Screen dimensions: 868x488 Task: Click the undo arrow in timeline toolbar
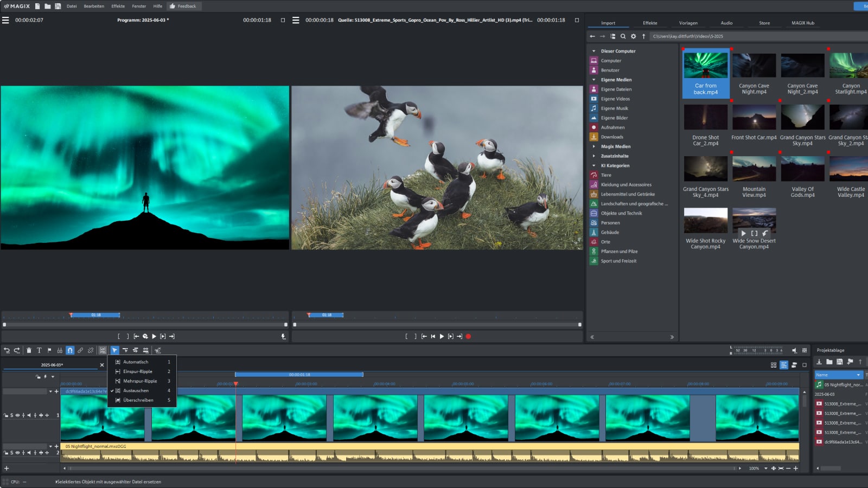pos(7,350)
